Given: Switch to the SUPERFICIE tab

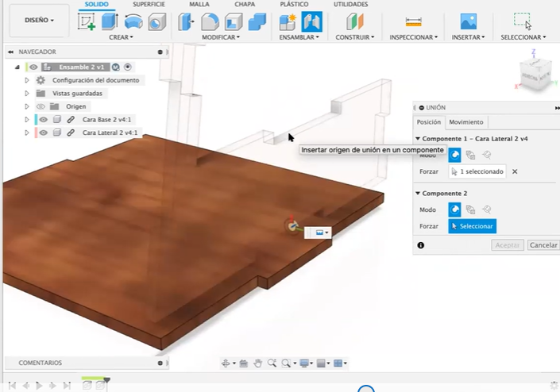Looking at the screenshot, I should tap(149, 4).
